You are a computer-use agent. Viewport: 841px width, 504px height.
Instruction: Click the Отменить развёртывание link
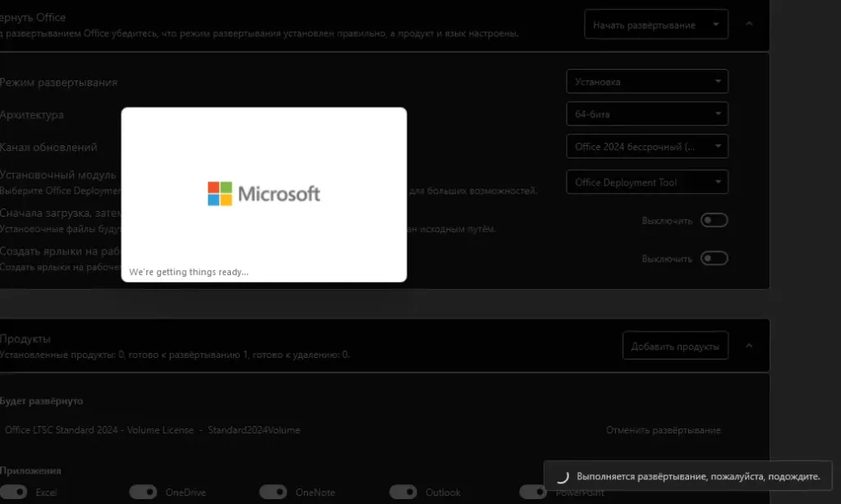point(663,430)
